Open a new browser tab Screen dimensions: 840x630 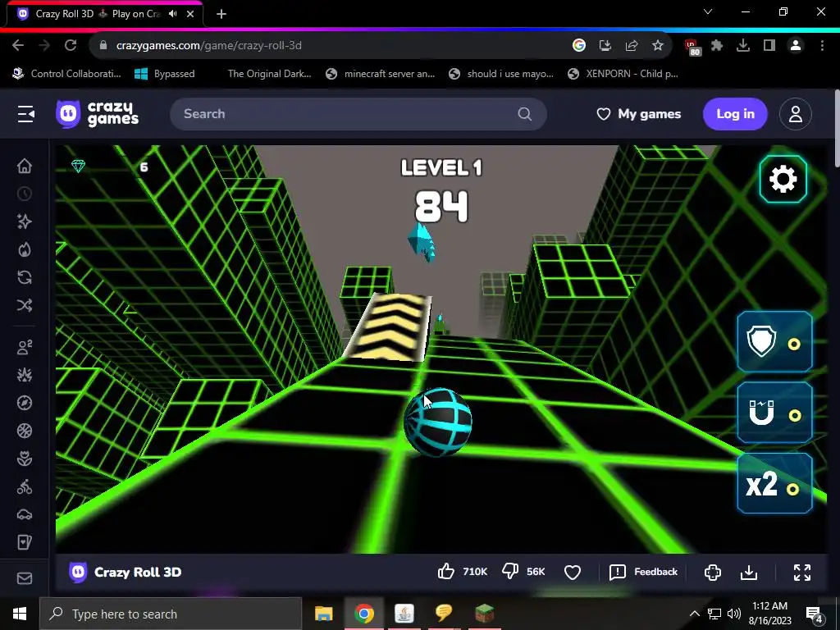pos(221,14)
